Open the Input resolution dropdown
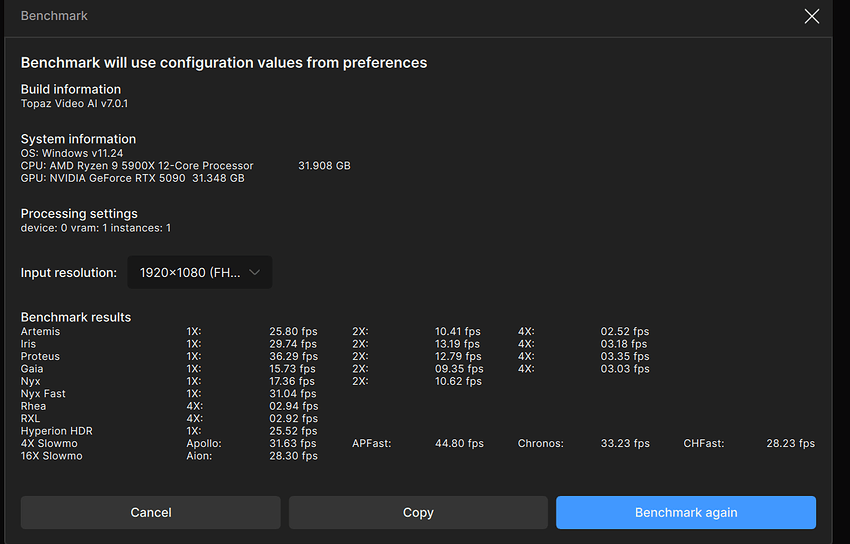Viewport: 850px width, 544px height. coord(199,272)
